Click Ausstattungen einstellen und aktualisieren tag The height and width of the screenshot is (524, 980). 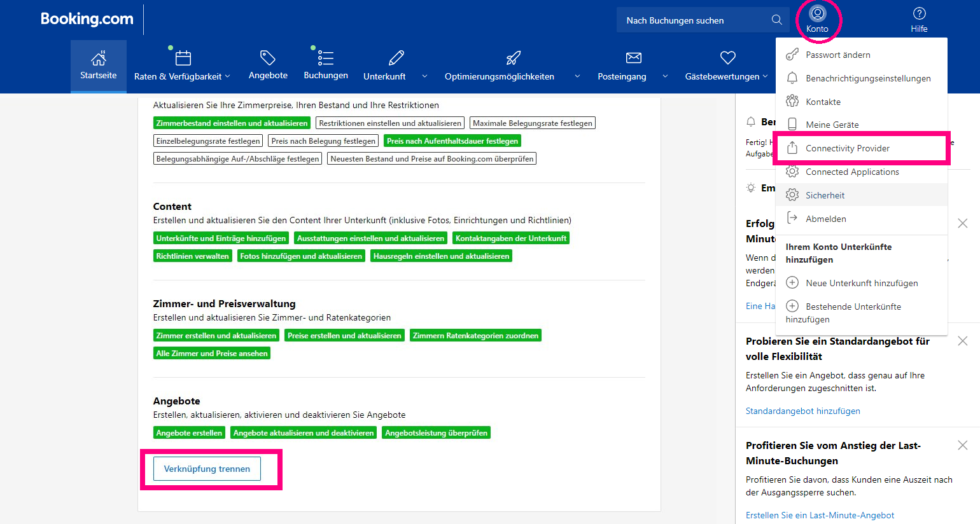click(370, 238)
